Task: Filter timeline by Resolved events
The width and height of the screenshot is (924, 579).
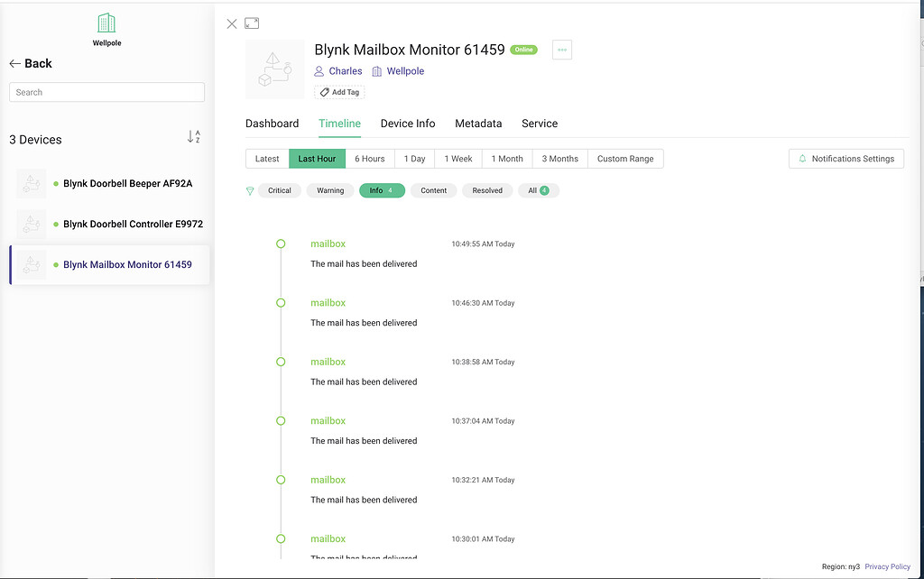Action: (x=487, y=190)
